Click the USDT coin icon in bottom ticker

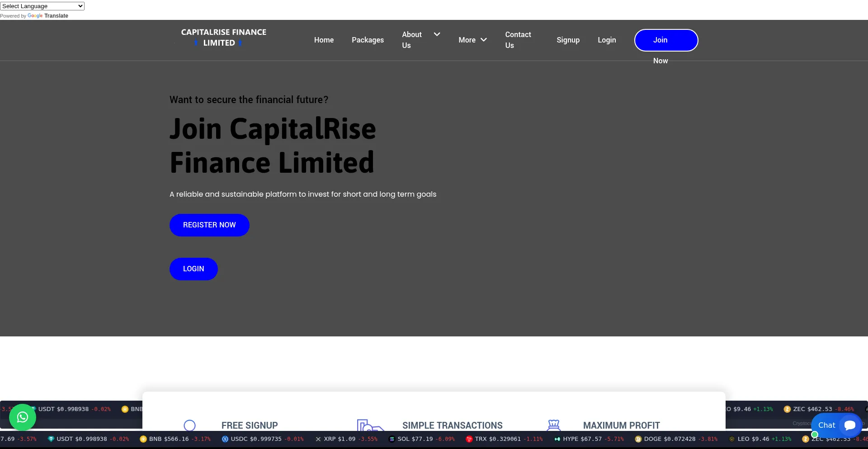(x=51, y=439)
